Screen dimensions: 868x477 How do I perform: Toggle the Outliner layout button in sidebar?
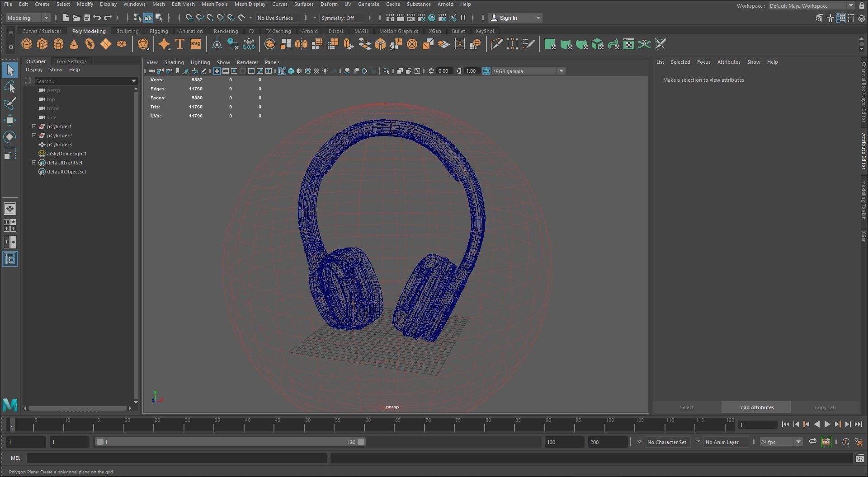(10, 259)
